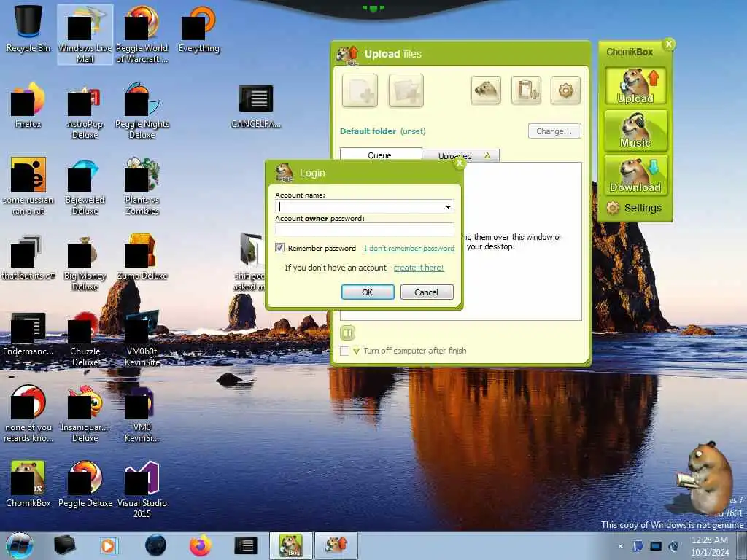Select the CANCELFA... desktop icon
This screenshot has width=747, height=560.
click(256, 105)
